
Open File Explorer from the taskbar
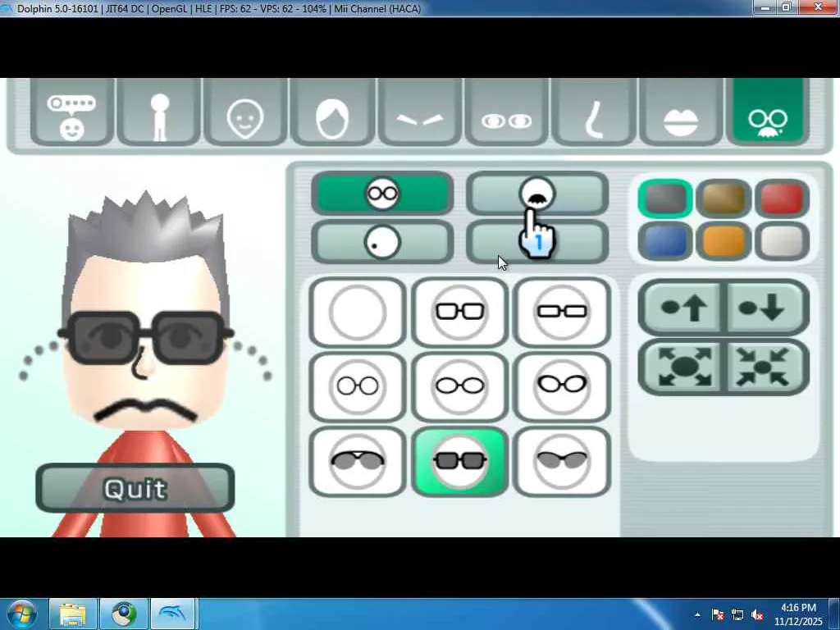[73, 614]
